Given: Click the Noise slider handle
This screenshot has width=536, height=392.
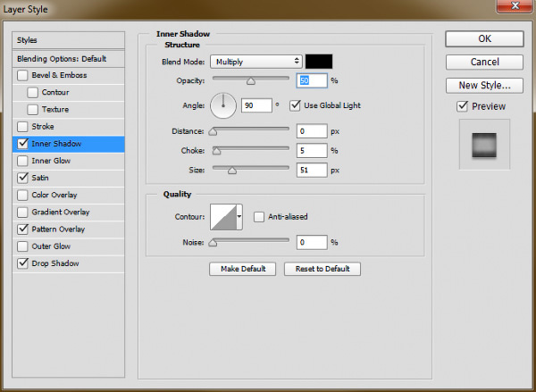Looking at the screenshot, I should click(x=213, y=243).
